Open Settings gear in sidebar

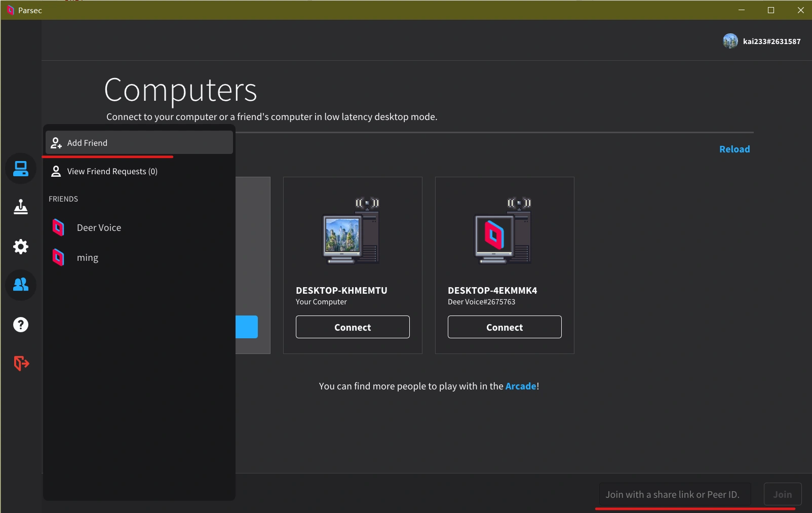pyautogui.click(x=21, y=247)
